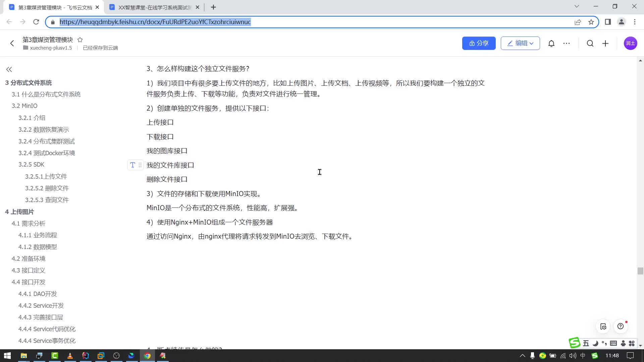The image size is (644, 362).
Task: Jump to 4.4 接口开发
Action: coord(29,282)
